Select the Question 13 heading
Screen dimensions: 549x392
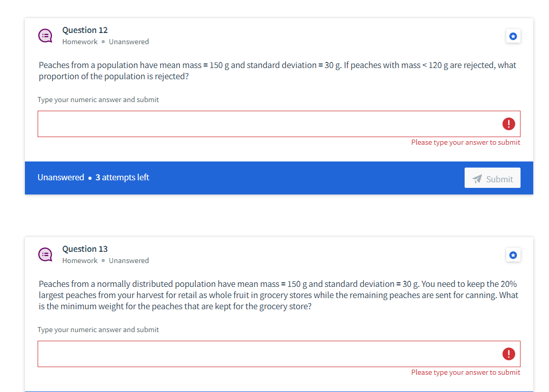coord(85,249)
